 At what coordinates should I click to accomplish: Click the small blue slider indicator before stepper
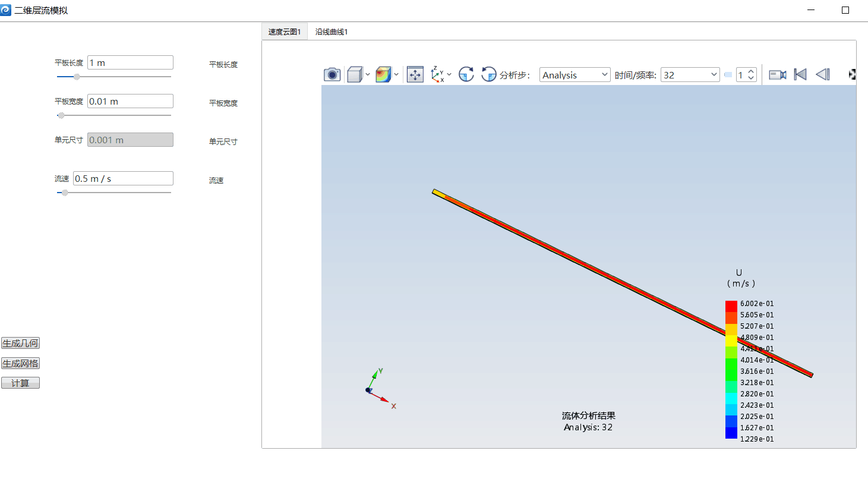click(728, 75)
